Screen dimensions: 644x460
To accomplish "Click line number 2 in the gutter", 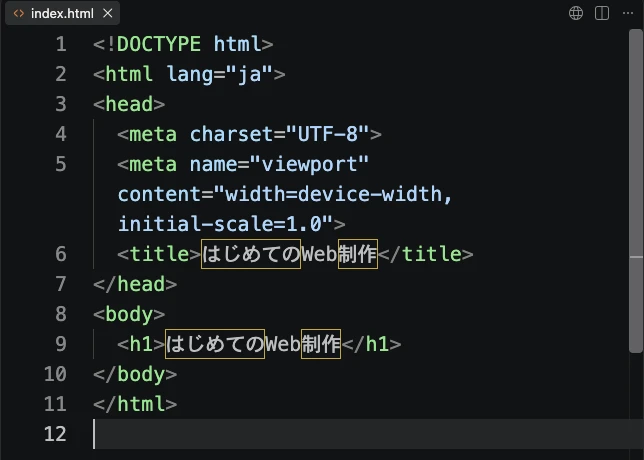I will (x=61, y=74).
